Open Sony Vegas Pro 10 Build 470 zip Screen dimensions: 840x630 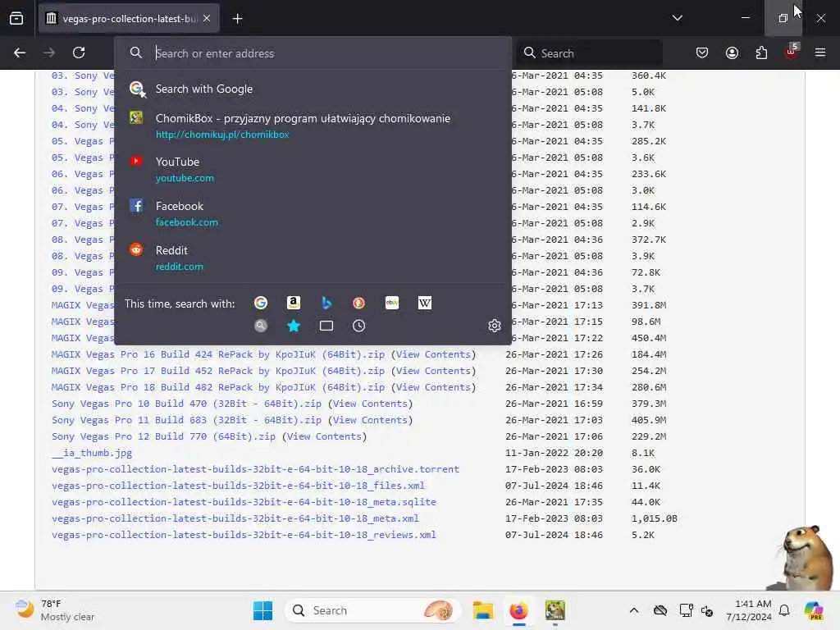[186, 404]
